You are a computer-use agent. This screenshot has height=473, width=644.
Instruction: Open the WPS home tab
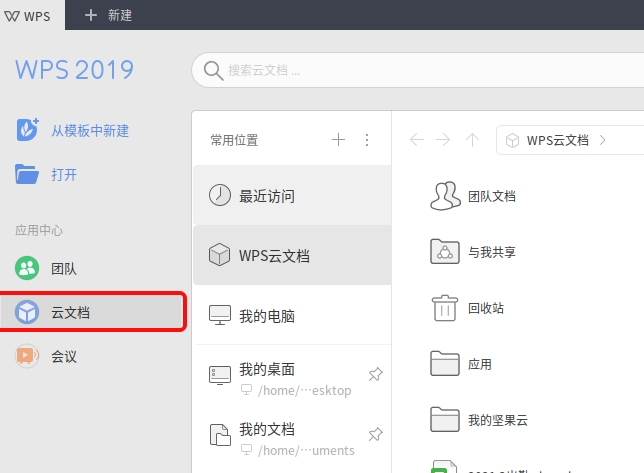(x=32, y=15)
